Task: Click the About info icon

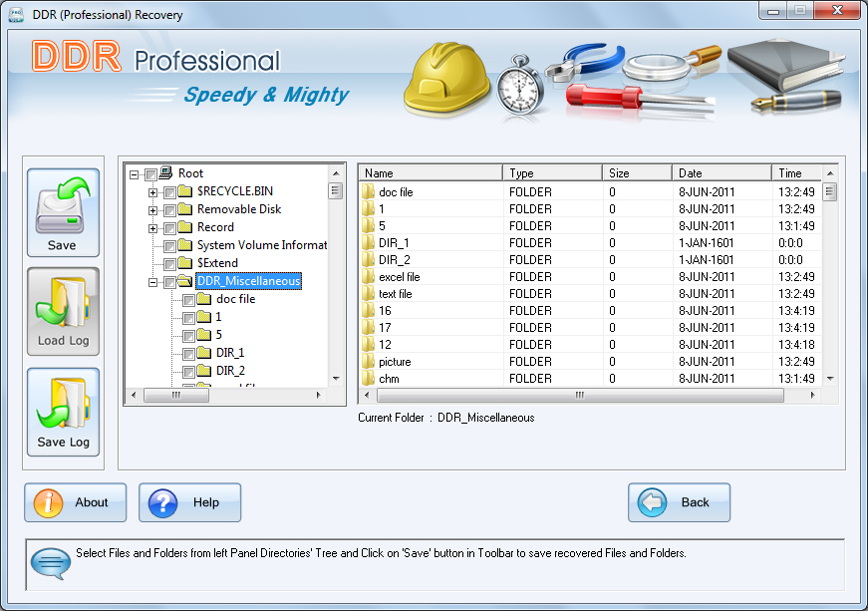Action: pos(48,503)
